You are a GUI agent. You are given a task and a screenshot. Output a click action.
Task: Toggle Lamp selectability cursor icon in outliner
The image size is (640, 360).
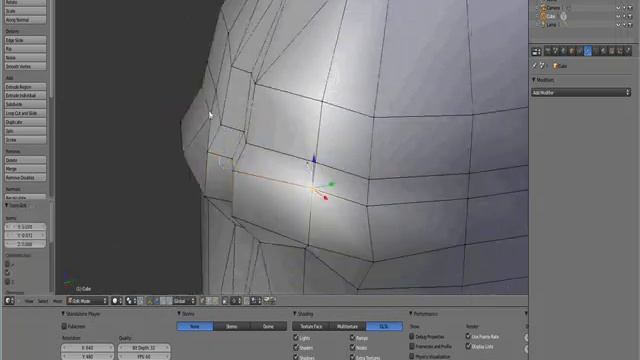point(624,24)
